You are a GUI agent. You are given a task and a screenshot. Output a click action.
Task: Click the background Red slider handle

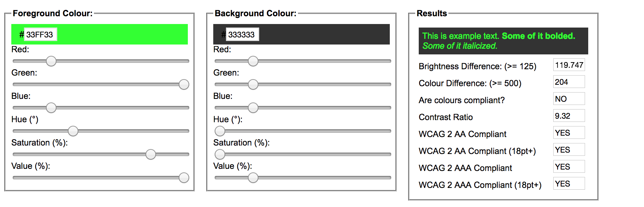(x=253, y=61)
